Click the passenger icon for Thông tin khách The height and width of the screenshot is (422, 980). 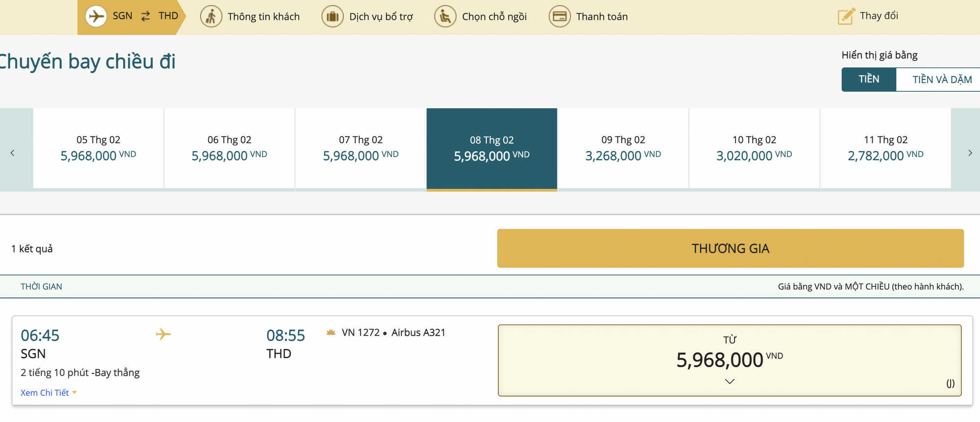211,16
